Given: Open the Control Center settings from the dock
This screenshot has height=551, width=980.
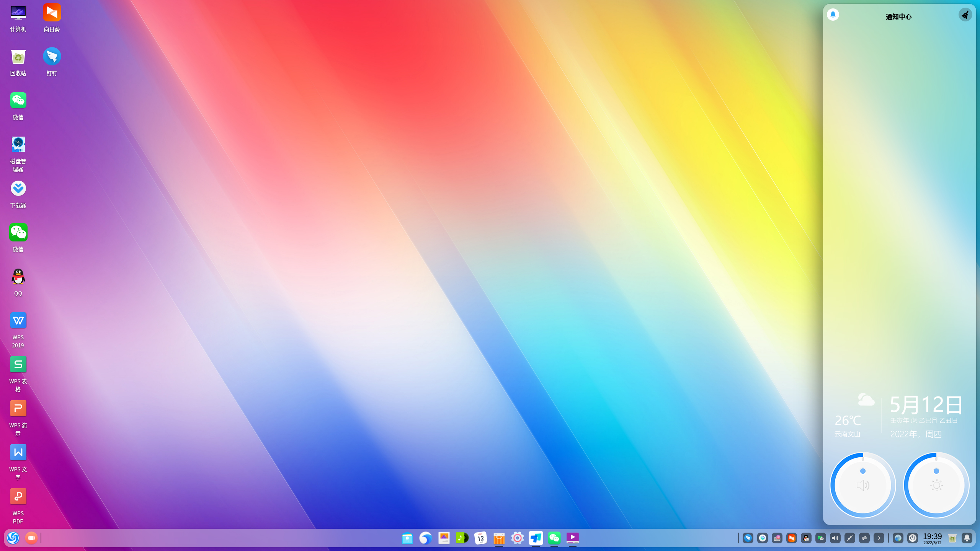Looking at the screenshot, I should tap(518, 538).
